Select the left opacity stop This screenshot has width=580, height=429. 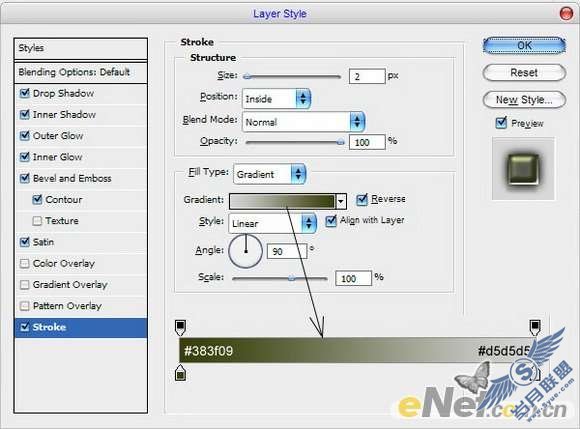180,328
